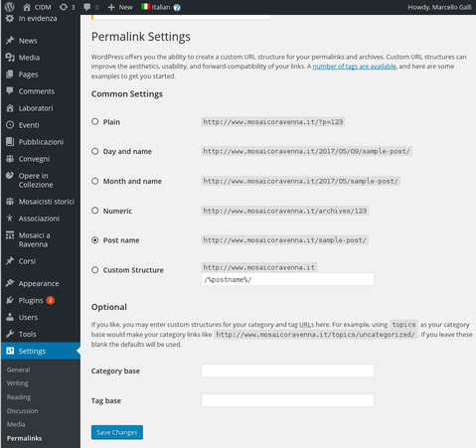Open the updates icon showing 3
The height and width of the screenshot is (448, 476).
point(64,7)
